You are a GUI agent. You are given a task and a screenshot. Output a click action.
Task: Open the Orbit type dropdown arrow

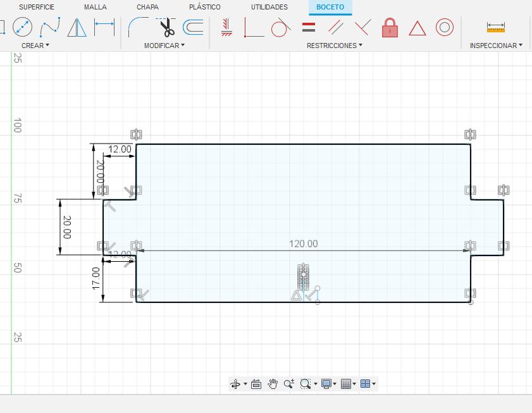(x=245, y=384)
